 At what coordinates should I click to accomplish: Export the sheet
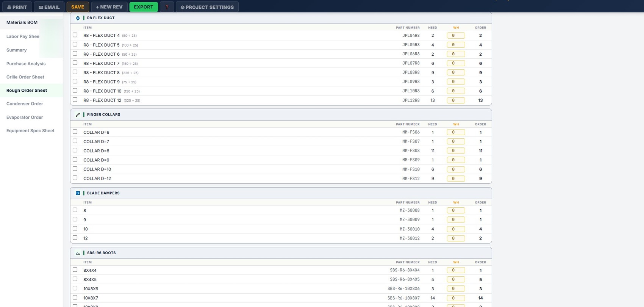coord(144,7)
